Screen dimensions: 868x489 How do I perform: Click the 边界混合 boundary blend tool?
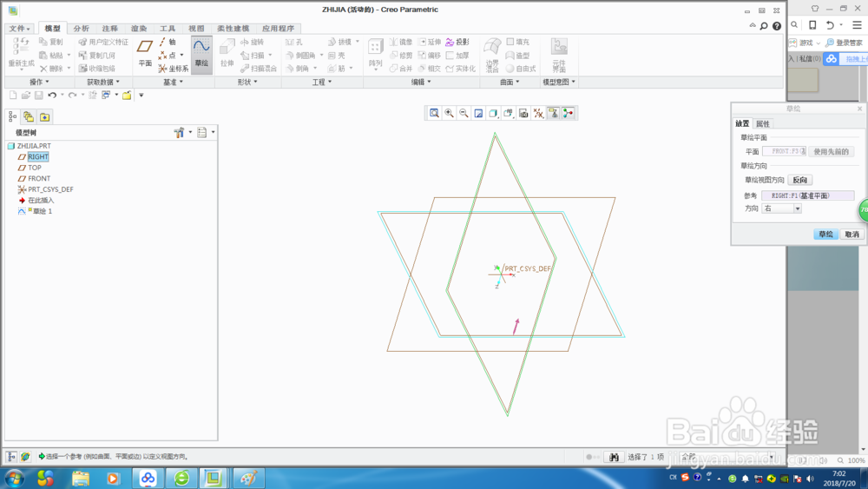point(492,55)
